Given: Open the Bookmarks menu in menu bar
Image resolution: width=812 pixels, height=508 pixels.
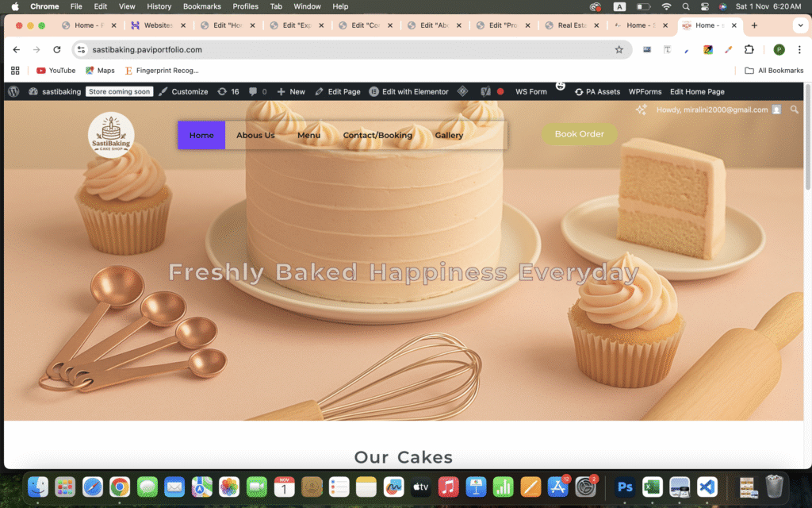Looking at the screenshot, I should (201, 6).
